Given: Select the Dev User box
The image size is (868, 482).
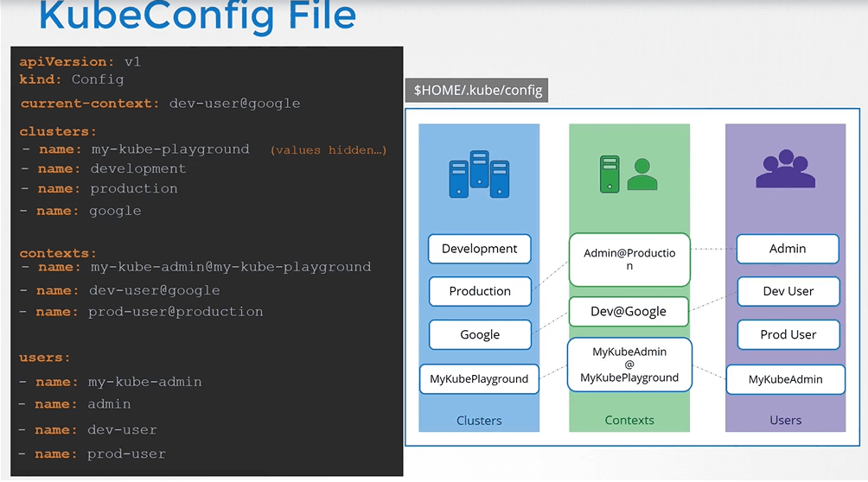Looking at the screenshot, I should (788, 292).
